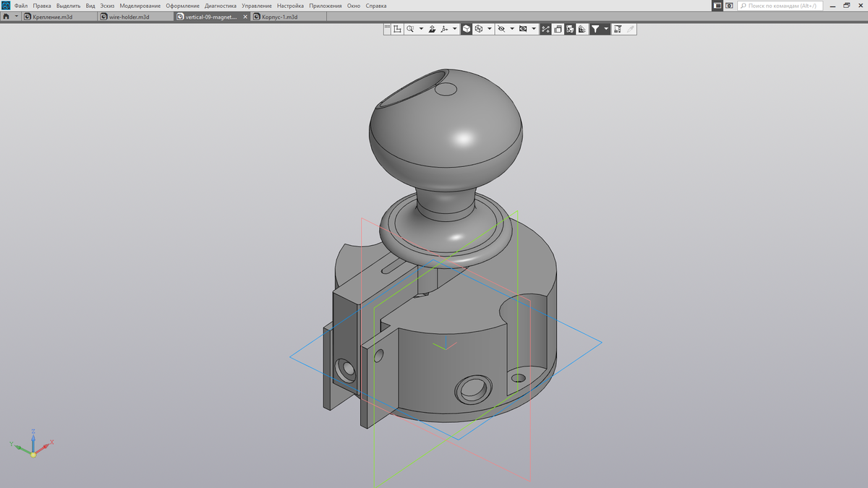Select shaded solid cube display mode
Image resolution: width=868 pixels, height=488 pixels.
pos(467,29)
